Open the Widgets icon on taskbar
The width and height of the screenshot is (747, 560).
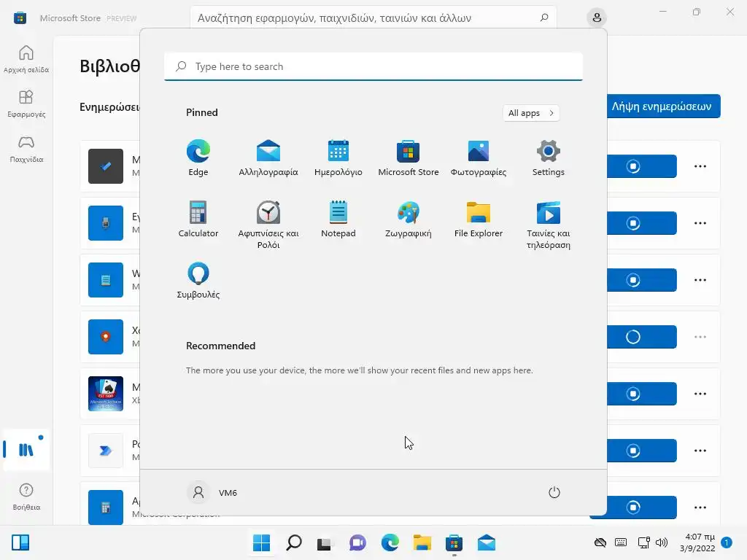pos(20,542)
